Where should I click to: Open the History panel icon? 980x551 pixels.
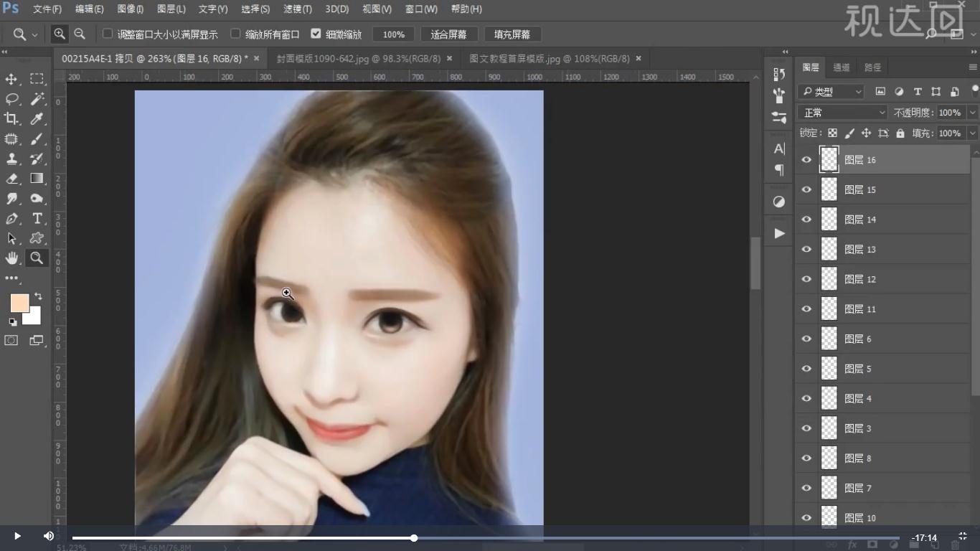779,74
